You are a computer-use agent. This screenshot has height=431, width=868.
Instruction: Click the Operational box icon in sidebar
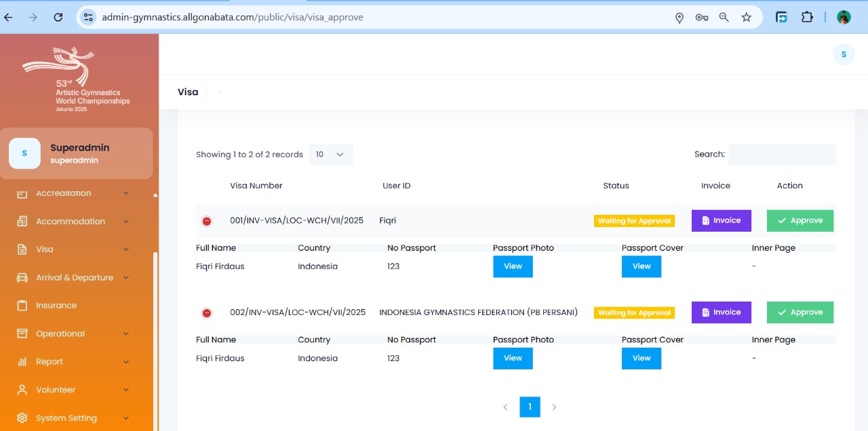22,334
